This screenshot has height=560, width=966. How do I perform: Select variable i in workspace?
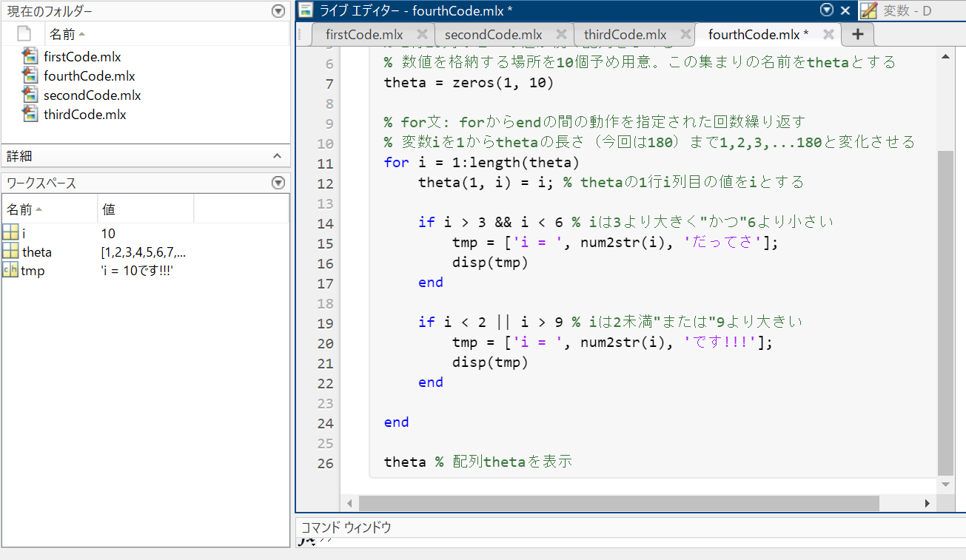[24, 233]
